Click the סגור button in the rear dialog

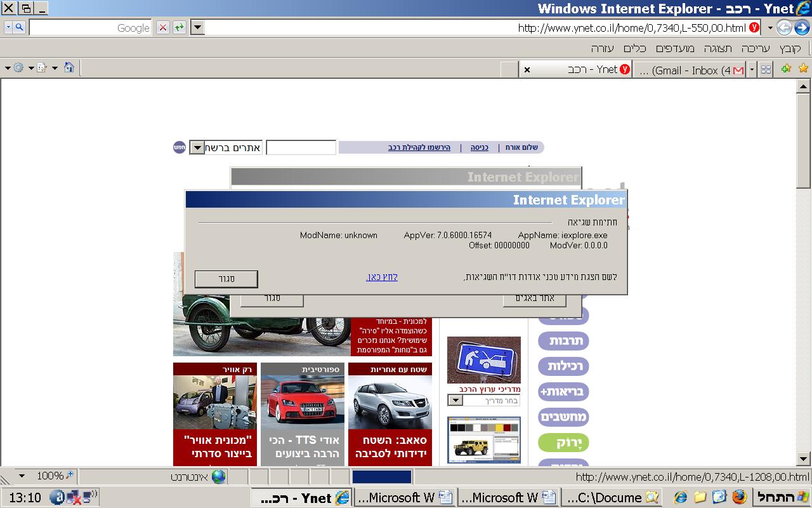(x=272, y=298)
